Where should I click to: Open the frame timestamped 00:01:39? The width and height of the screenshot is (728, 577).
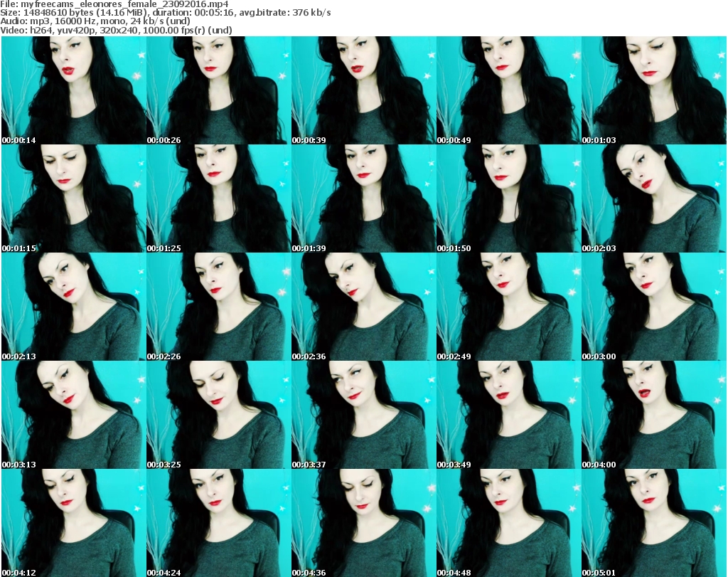363,198
